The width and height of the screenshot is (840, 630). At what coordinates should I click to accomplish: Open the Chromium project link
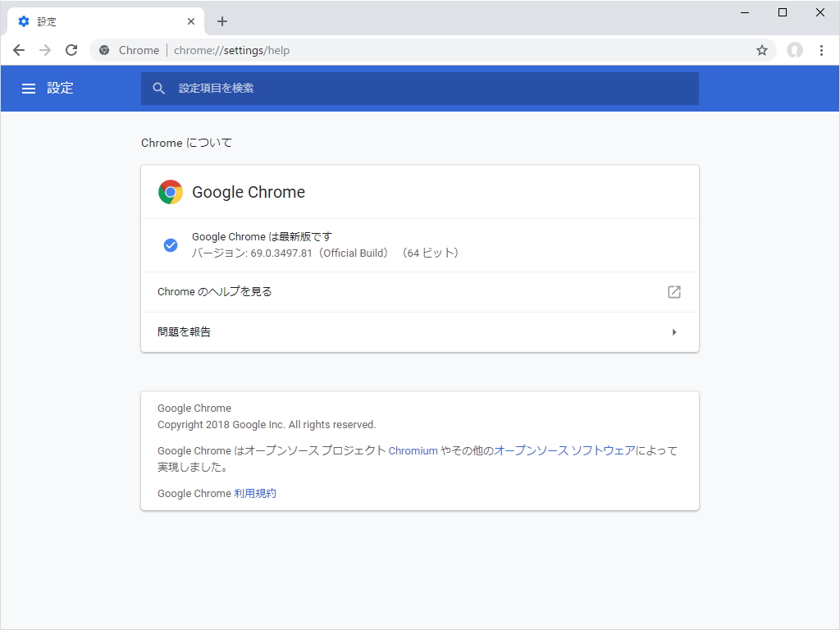tap(413, 450)
